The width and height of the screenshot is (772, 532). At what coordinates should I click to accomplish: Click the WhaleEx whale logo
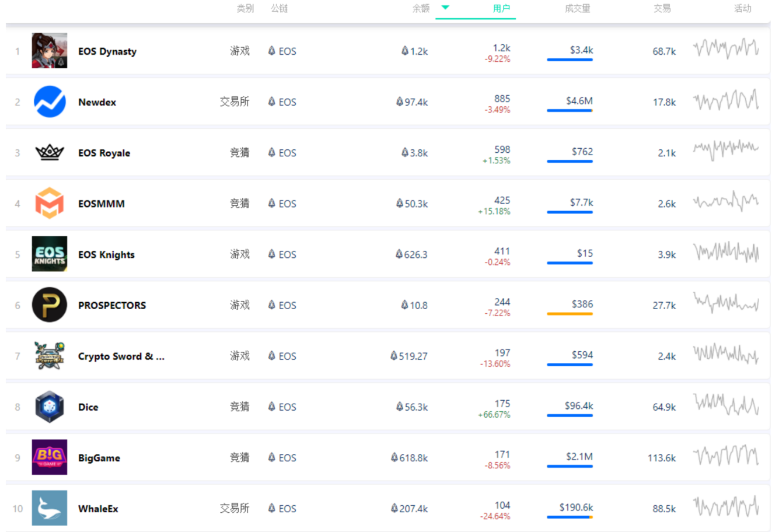click(50, 508)
